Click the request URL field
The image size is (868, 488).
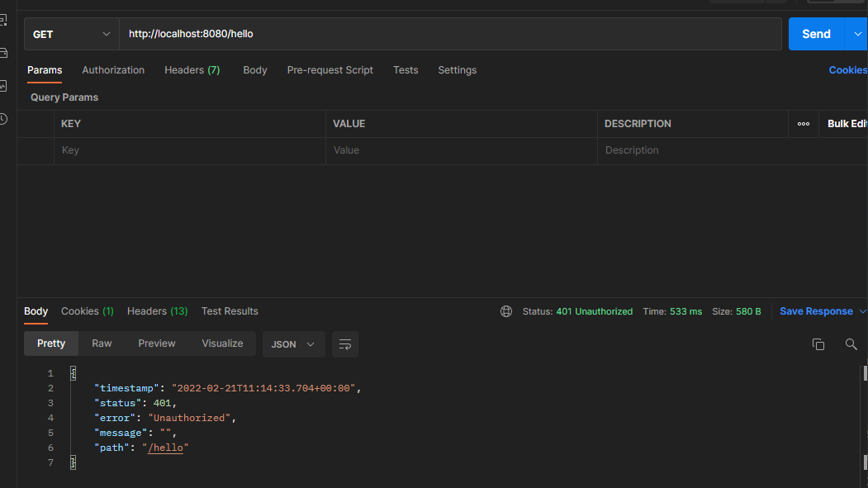point(450,35)
